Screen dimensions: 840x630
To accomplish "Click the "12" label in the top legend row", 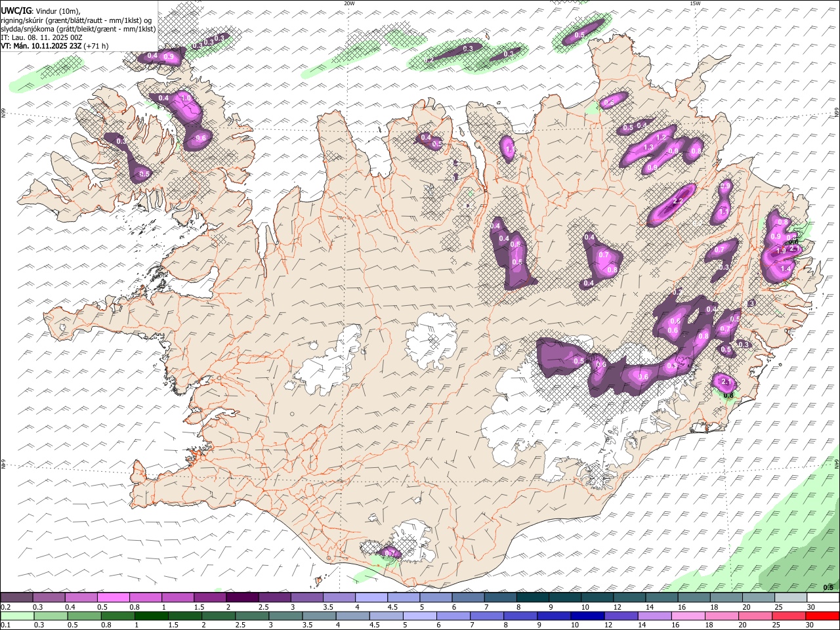I will (617, 607).
